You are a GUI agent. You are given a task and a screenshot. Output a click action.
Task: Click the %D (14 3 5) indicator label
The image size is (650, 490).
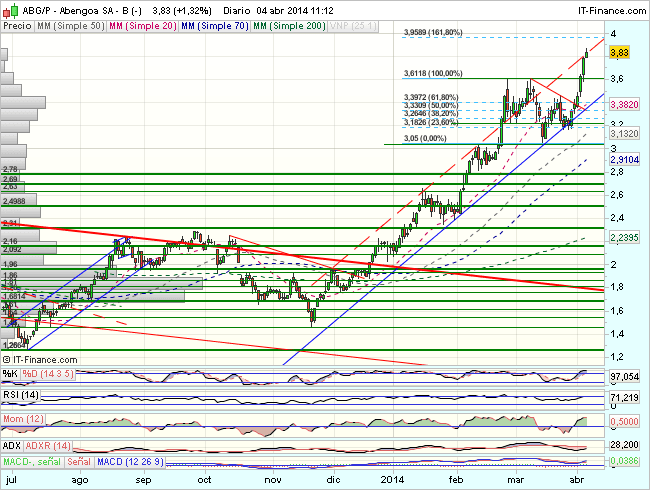pyautogui.click(x=48, y=374)
